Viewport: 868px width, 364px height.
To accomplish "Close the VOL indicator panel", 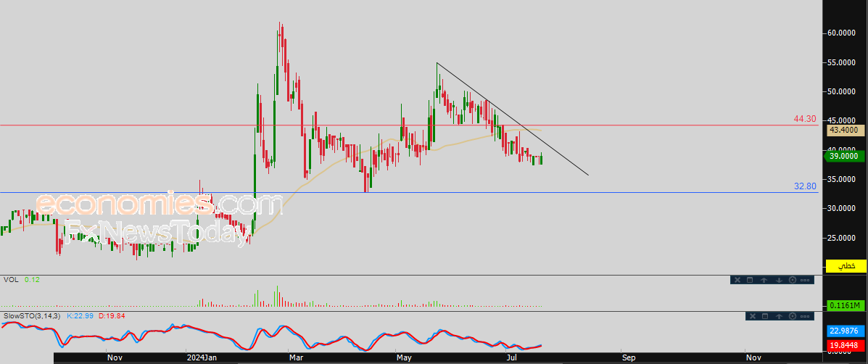I will (x=737, y=280).
